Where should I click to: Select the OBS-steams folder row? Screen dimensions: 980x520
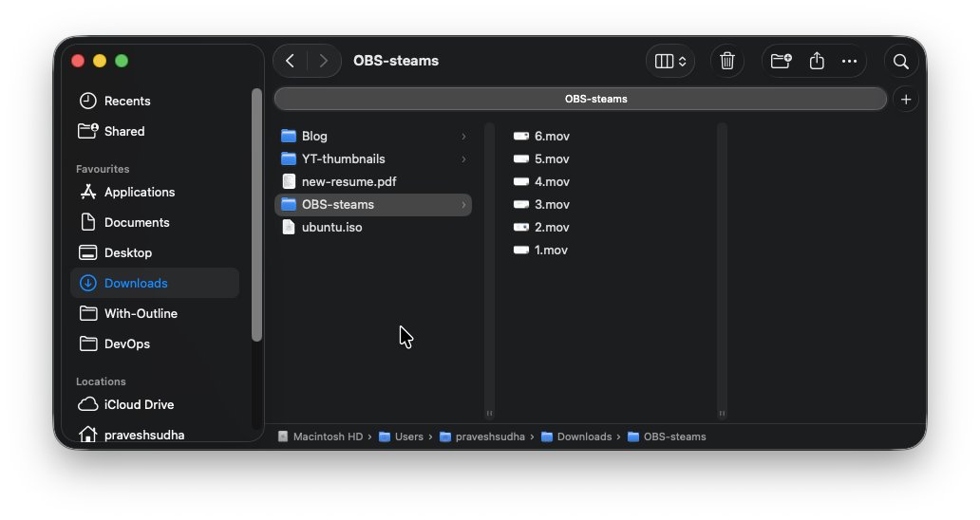click(x=373, y=205)
